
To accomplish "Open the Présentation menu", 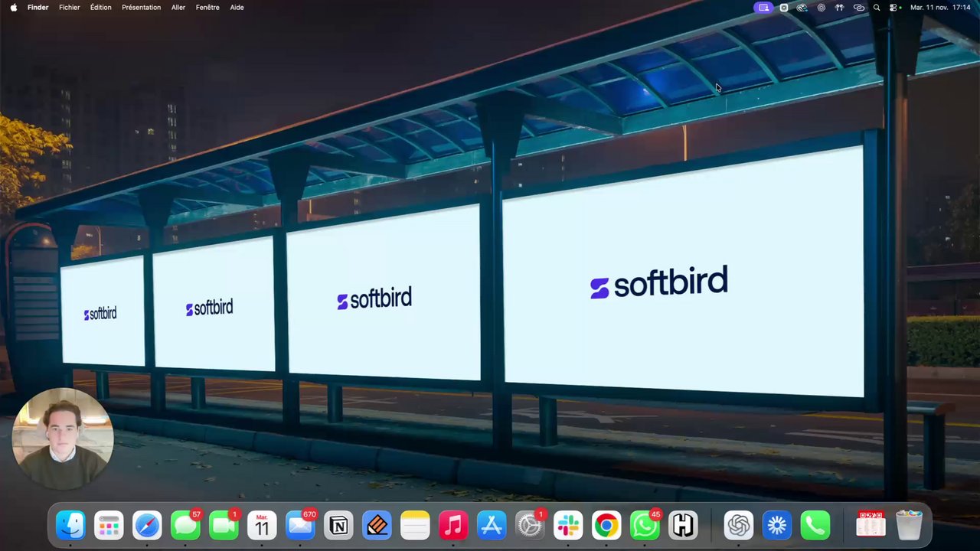I will click(x=141, y=7).
